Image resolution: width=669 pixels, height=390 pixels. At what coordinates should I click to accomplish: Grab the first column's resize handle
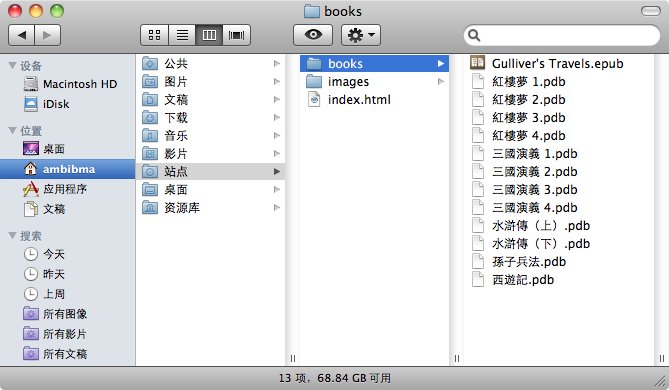[x=293, y=358]
